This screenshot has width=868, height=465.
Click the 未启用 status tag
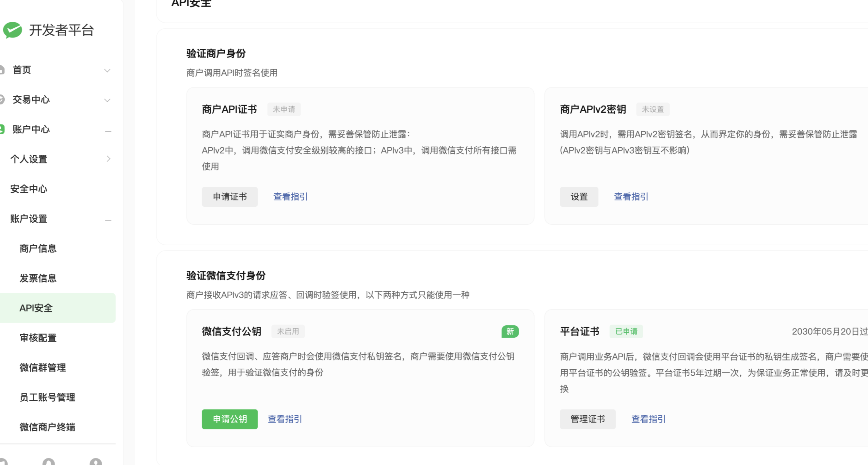click(288, 331)
